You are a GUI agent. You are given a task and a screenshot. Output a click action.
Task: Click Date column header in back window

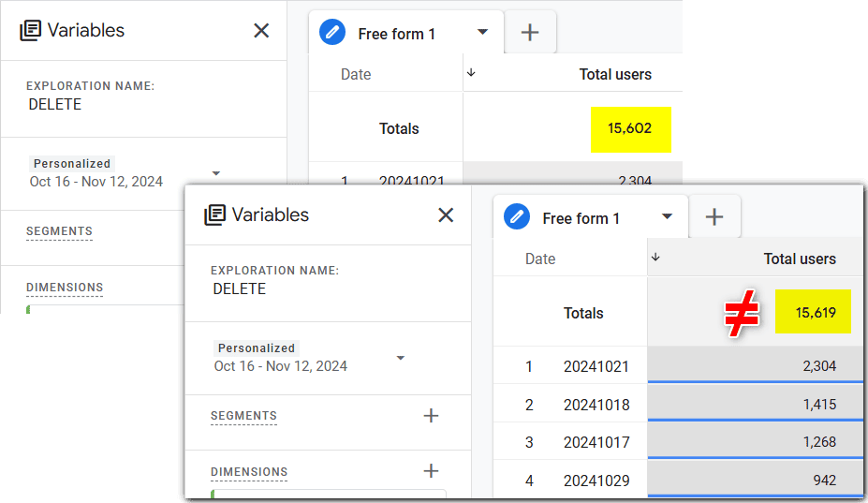[356, 74]
